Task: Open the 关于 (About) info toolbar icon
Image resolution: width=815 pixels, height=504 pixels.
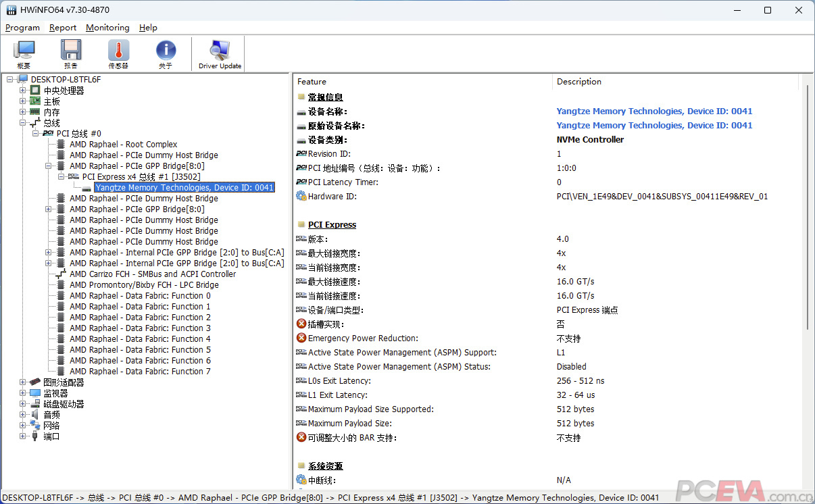Action: [165, 53]
